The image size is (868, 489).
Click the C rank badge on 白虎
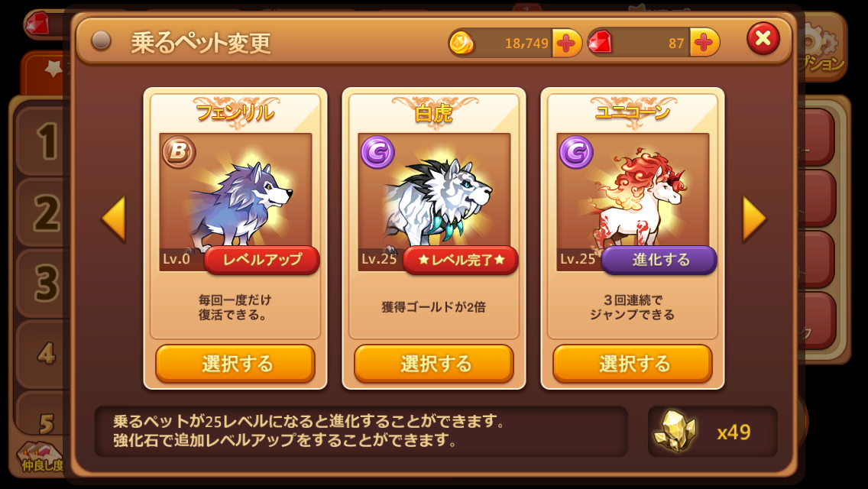(377, 152)
